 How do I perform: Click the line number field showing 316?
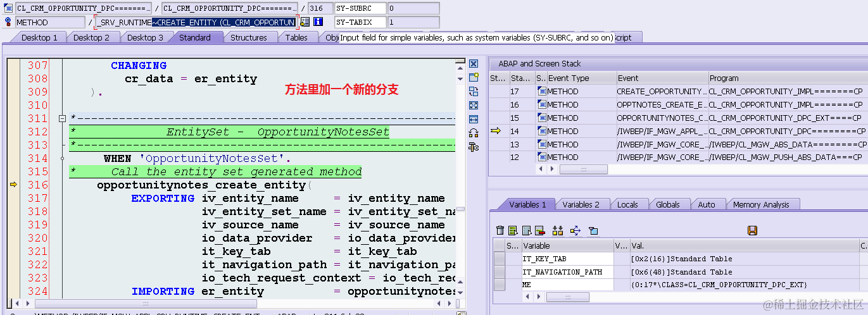click(x=319, y=9)
